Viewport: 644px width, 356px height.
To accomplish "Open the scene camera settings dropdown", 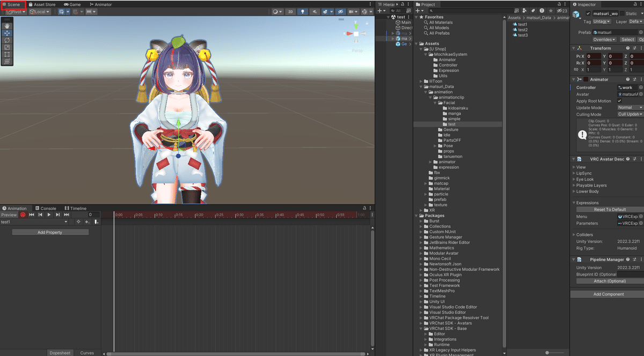I will point(353,11).
